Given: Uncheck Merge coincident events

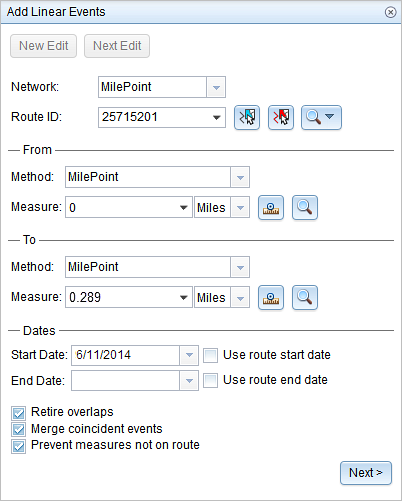Looking at the screenshot, I should click(x=18, y=430).
